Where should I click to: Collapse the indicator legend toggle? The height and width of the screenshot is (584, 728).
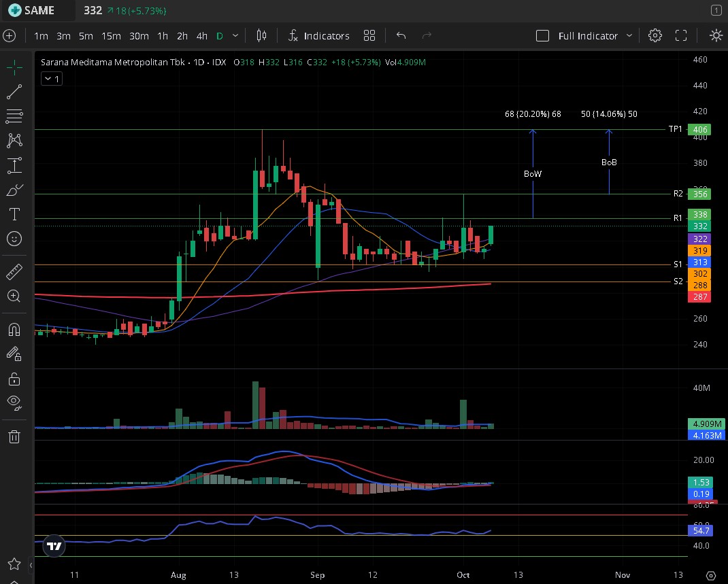[51, 79]
